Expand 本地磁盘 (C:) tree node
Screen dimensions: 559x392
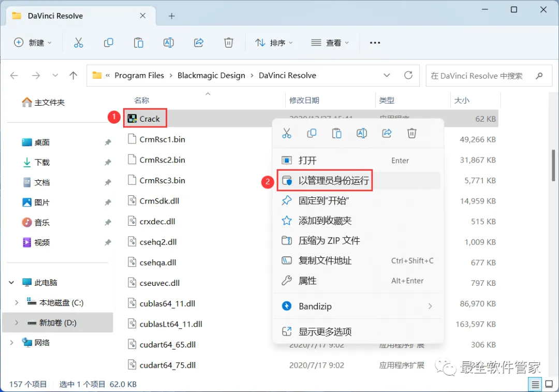tap(17, 302)
